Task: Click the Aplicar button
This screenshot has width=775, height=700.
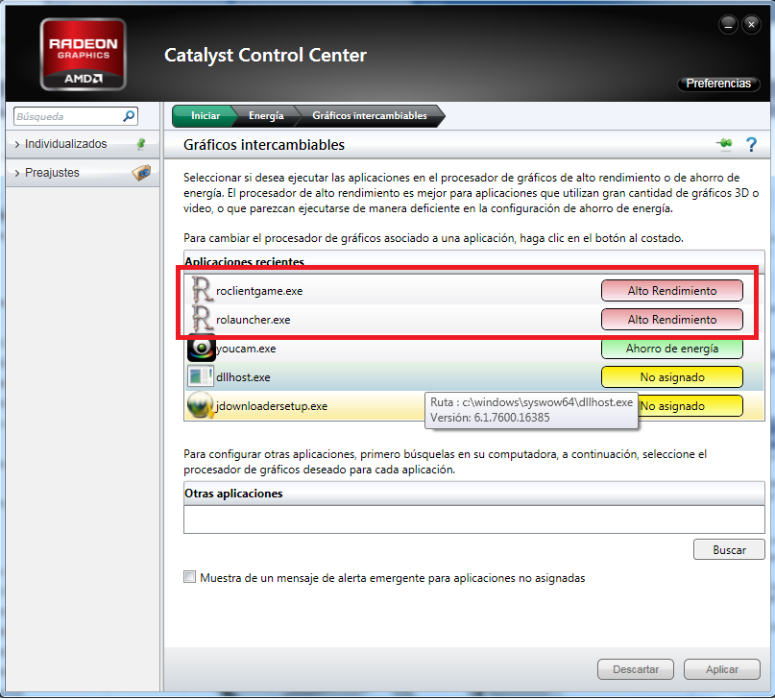Action: click(721, 669)
